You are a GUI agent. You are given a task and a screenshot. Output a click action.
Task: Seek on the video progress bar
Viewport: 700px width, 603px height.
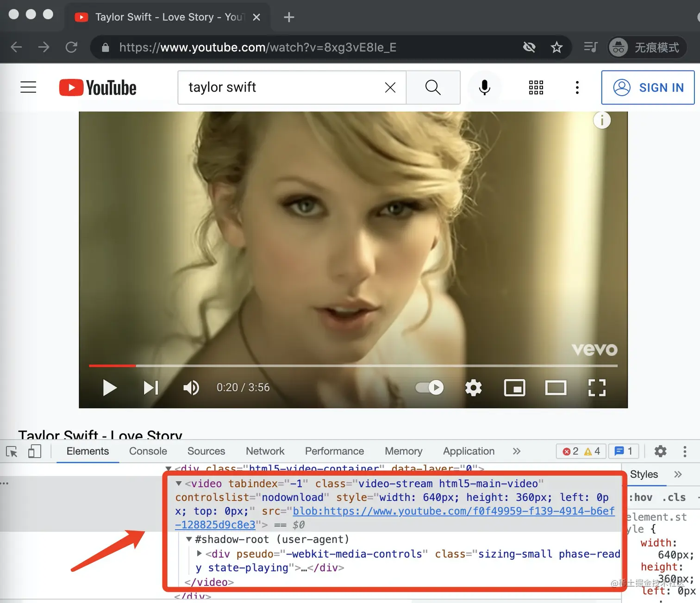353,366
